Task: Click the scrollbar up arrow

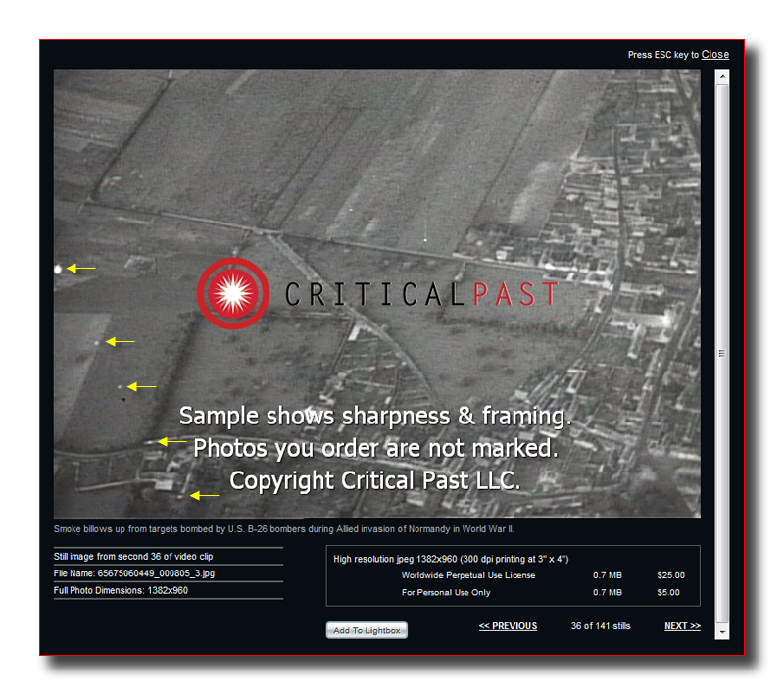Action: point(722,77)
